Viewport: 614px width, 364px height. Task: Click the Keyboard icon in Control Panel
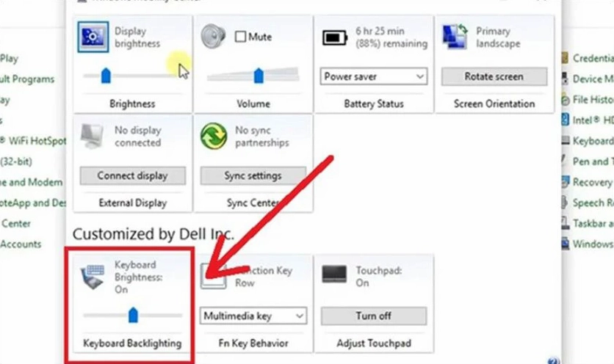tap(565, 140)
